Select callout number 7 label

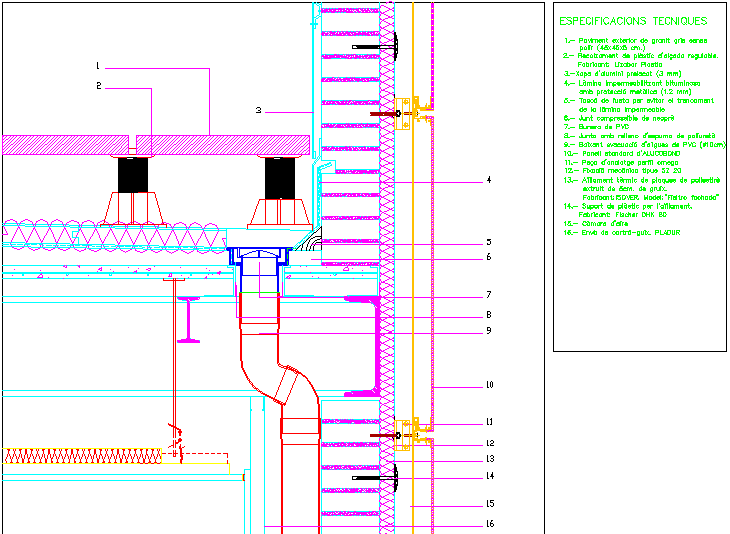coord(489,295)
